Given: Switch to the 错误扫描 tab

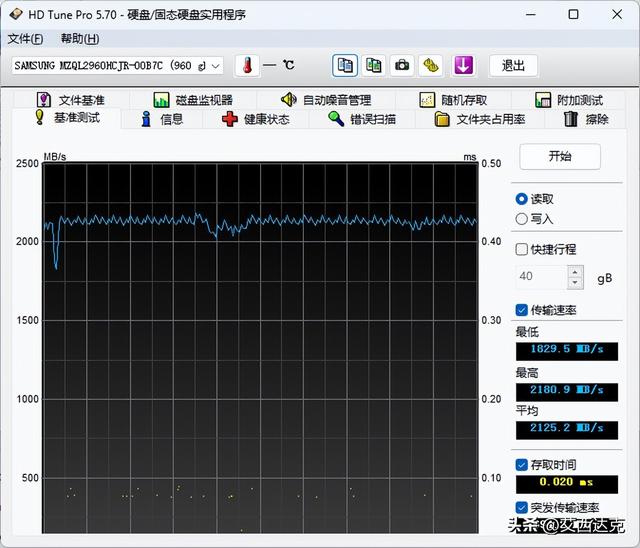Looking at the screenshot, I should coord(362,119).
